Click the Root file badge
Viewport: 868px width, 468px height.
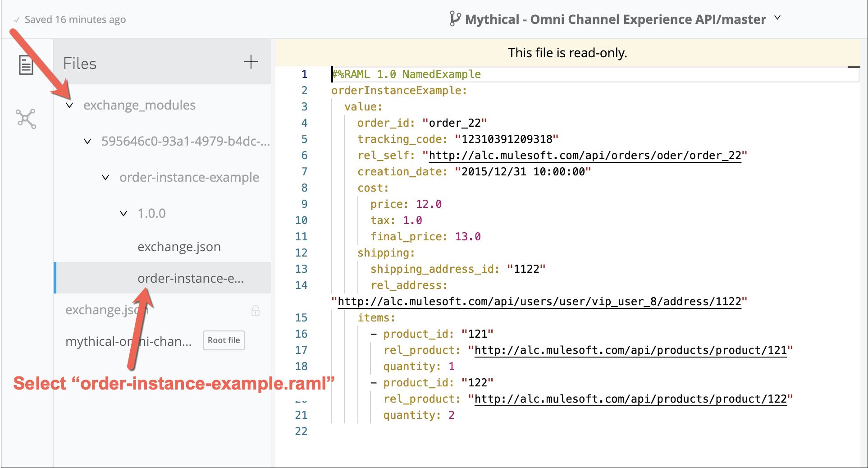pyautogui.click(x=224, y=340)
